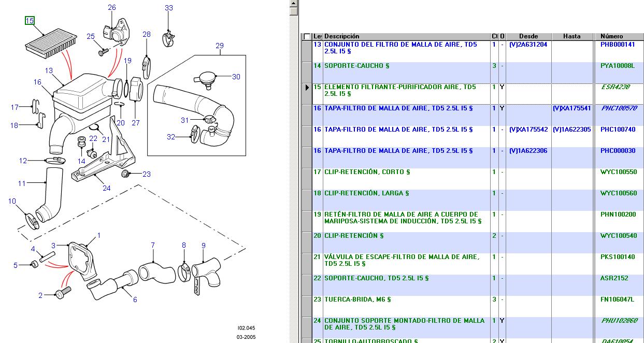Click callout 24 mounting bracket label
Image resolution: width=644 pixels, height=343 pixels.
pos(106,188)
